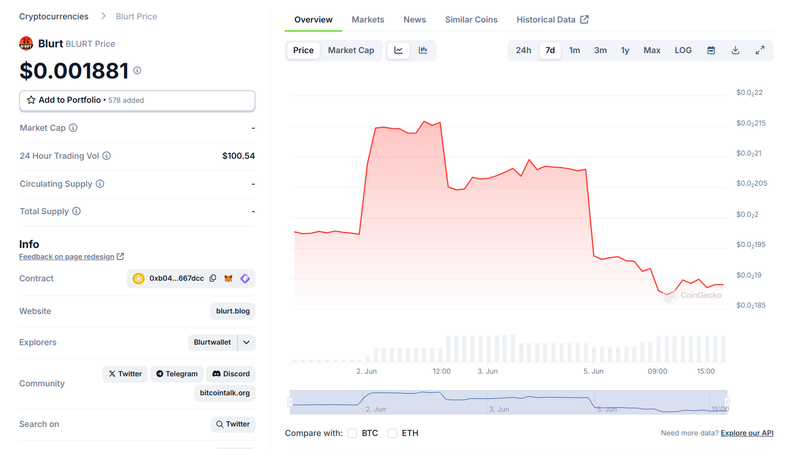Copy the contract address
Image resolution: width=800 pixels, height=449 pixels.
pyautogui.click(x=213, y=278)
